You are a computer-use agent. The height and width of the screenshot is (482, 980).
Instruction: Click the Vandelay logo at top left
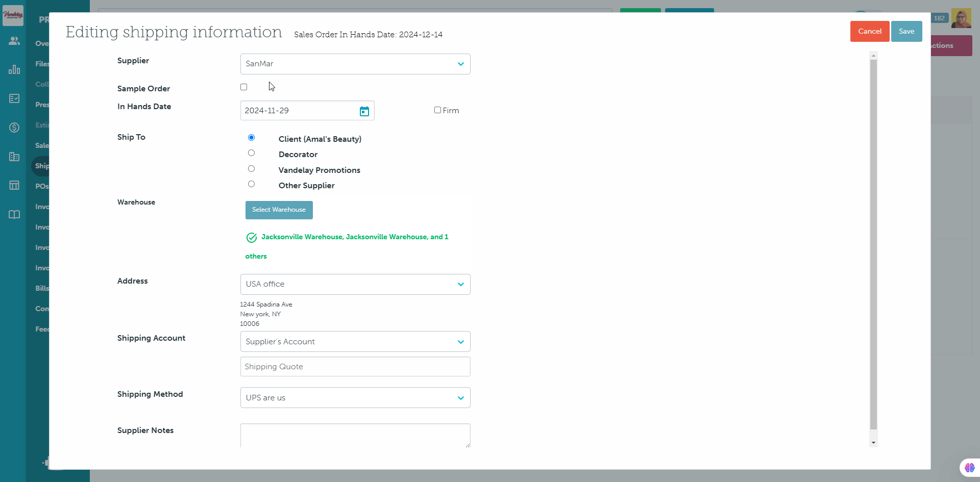point(13,15)
